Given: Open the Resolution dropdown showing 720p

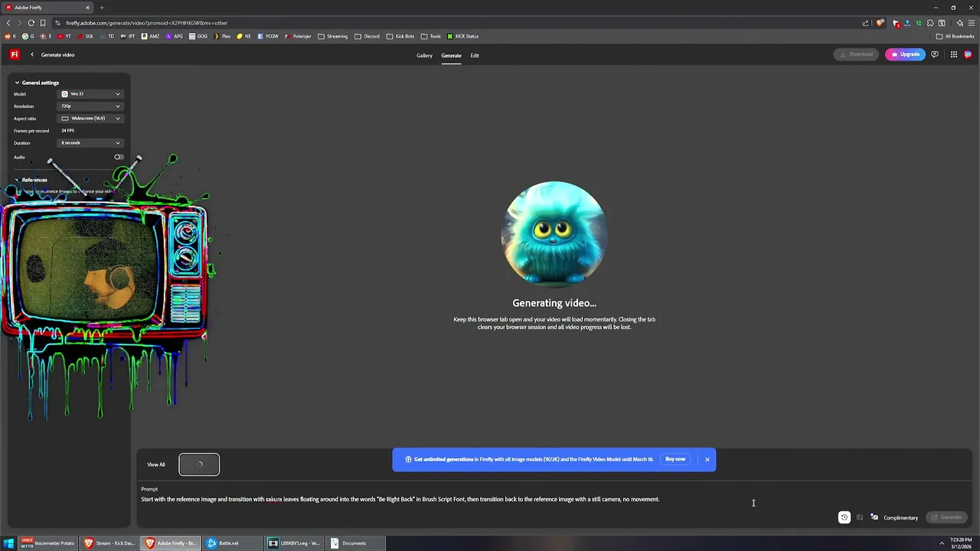Looking at the screenshot, I should click(90, 106).
